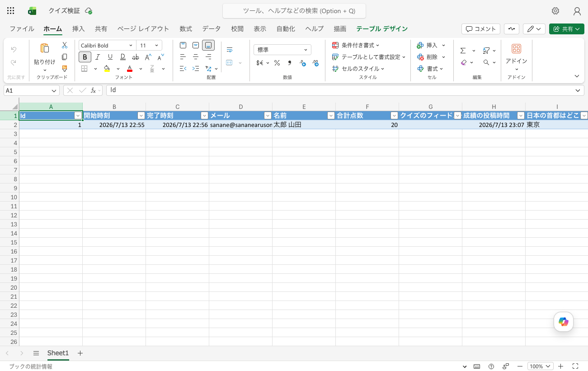Click the green 共有 button

[x=567, y=29]
